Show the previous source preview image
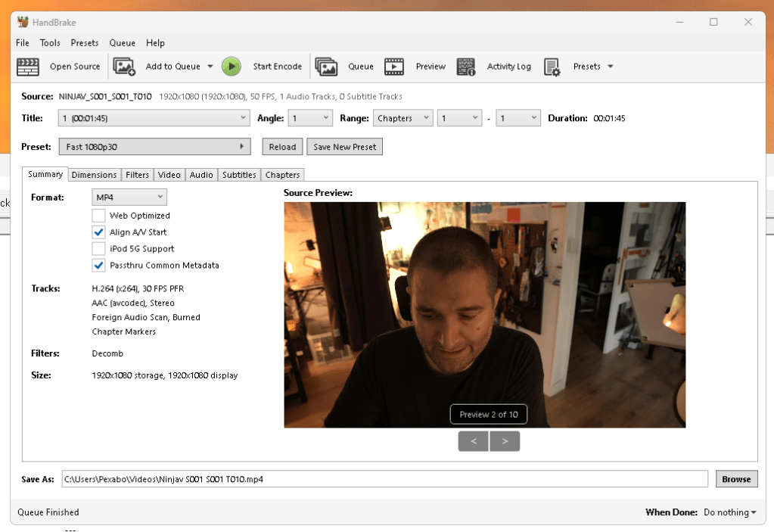The image size is (774, 532). 474,441
